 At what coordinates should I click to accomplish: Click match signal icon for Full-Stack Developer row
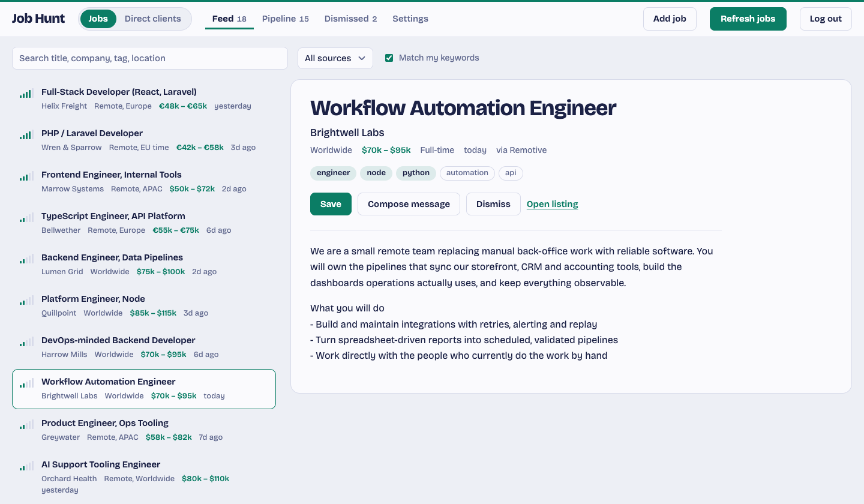coord(26,94)
